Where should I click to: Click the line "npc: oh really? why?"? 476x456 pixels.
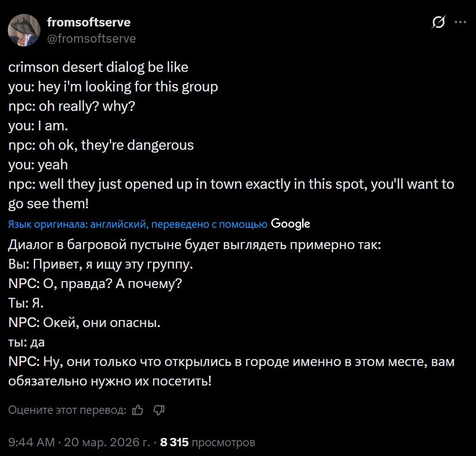pos(72,106)
